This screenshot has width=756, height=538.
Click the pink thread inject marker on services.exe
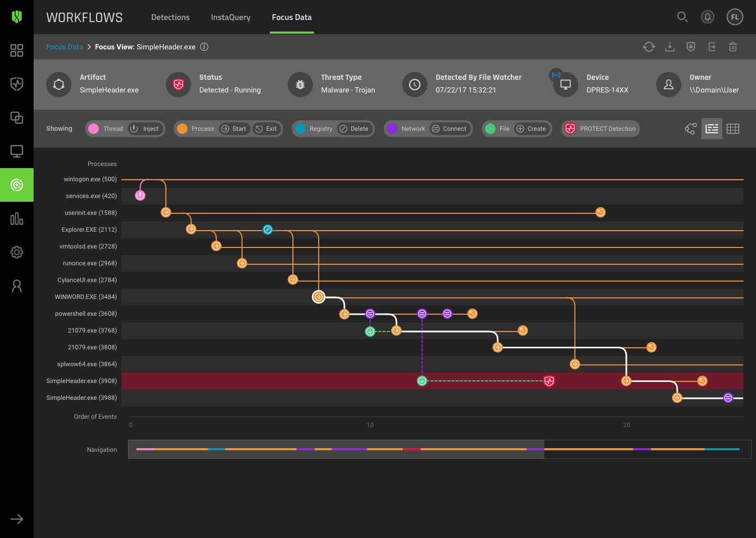pos(140,195)
